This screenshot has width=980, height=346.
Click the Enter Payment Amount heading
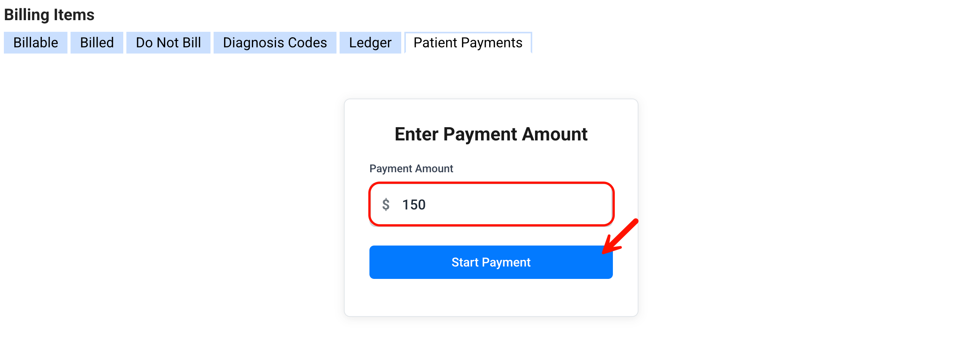pos(491,134)
